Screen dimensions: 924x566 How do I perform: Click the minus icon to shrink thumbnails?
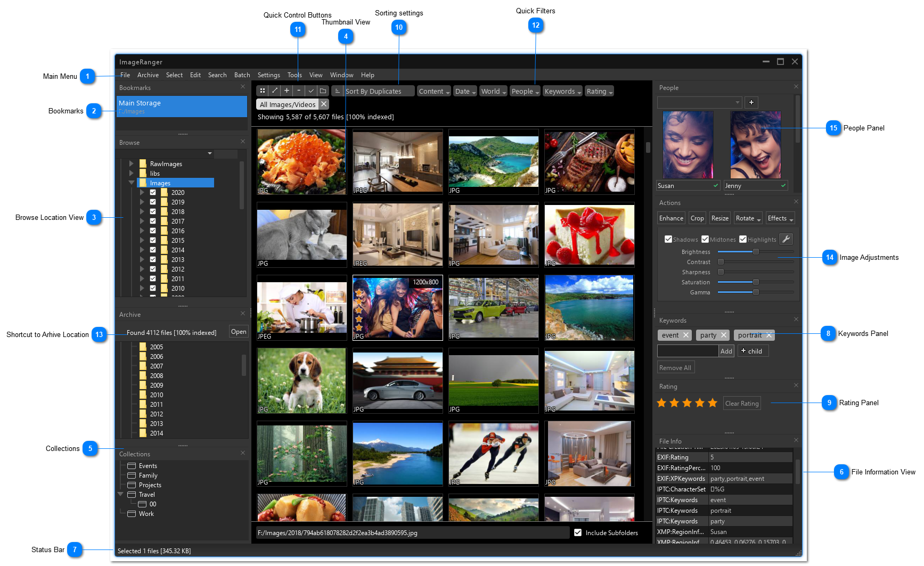299,91
